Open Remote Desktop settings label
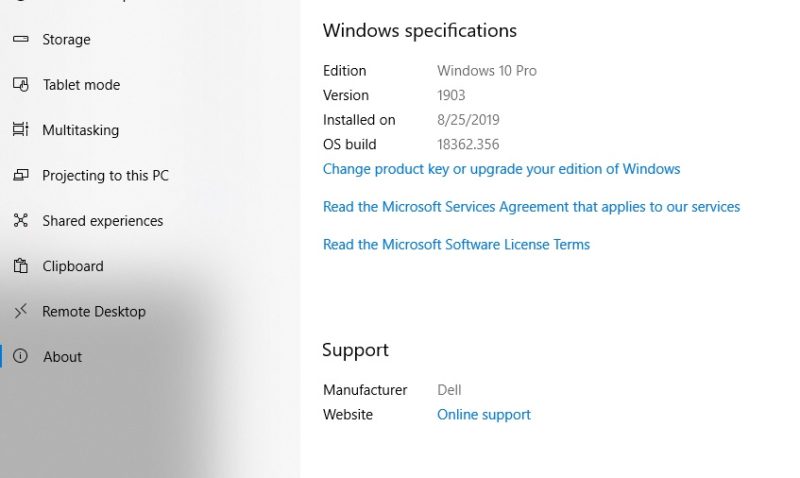800x478 pixels. 94,312
